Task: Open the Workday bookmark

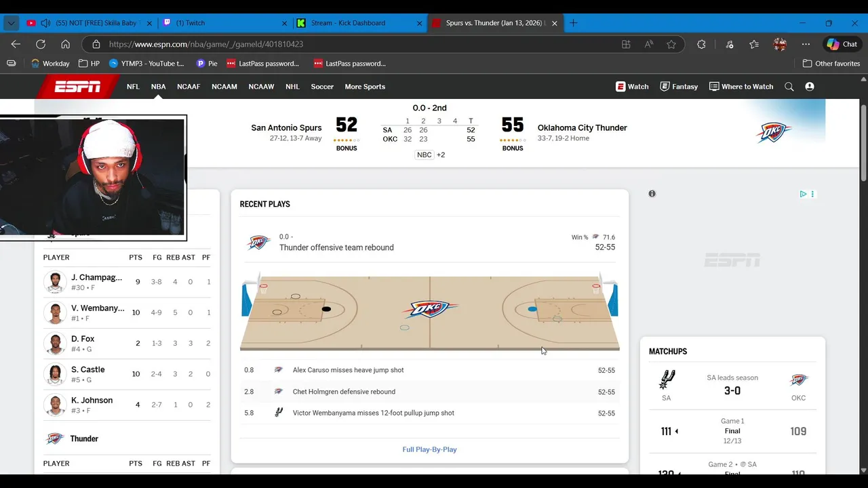Action: 50,64
